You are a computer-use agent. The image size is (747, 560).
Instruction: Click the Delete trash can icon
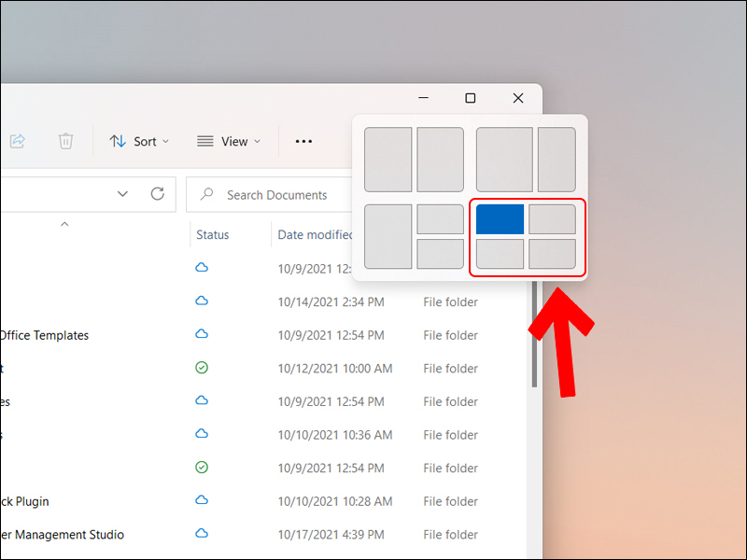click(x=65, y=141)
